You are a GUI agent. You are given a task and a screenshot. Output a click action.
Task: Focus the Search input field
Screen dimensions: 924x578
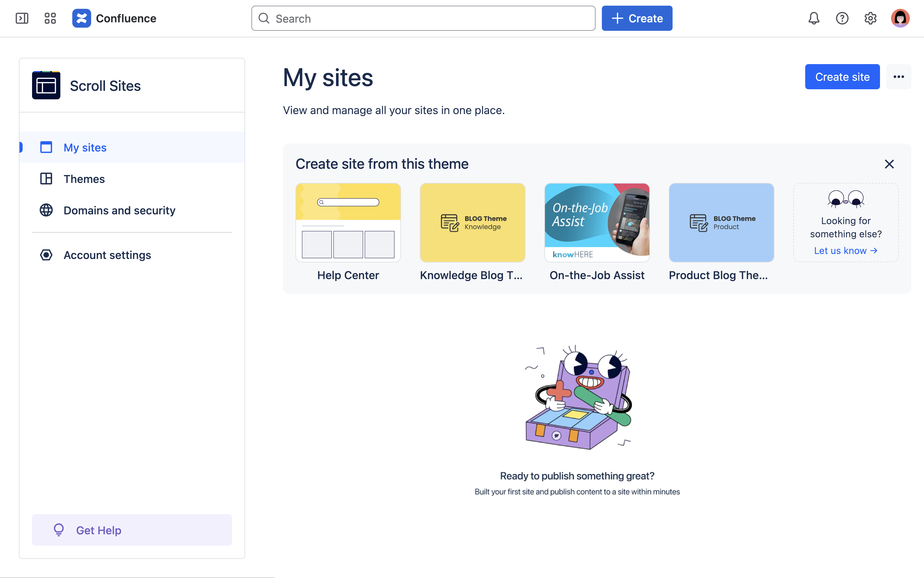[x=423, y=18]
